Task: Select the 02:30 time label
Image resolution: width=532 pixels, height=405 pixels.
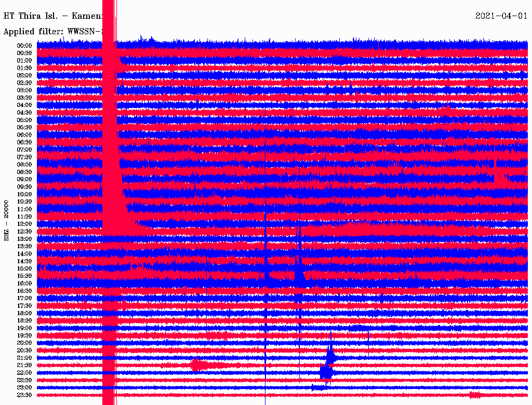Action: (x=24, y=83)
